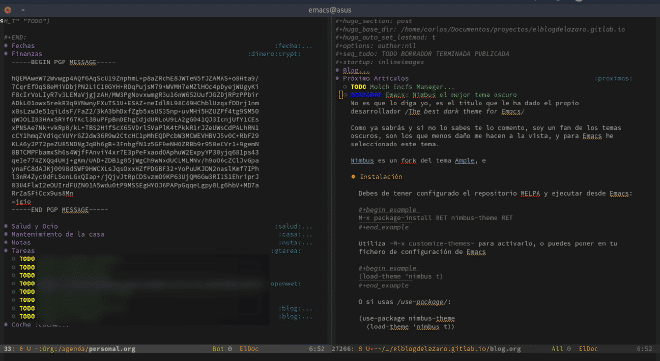
Task: Click the bullet icon of the Instalación subheading
Action: pos(353,177)
